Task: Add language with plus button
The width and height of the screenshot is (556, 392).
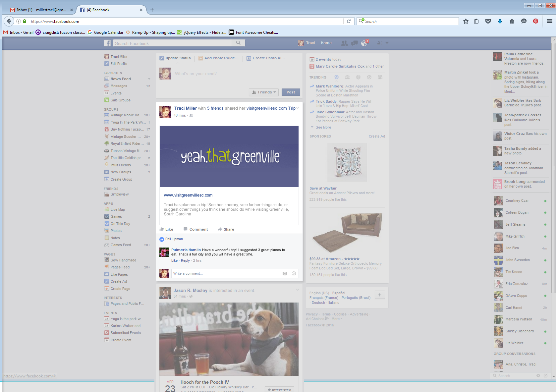Action: coord(380,295)
